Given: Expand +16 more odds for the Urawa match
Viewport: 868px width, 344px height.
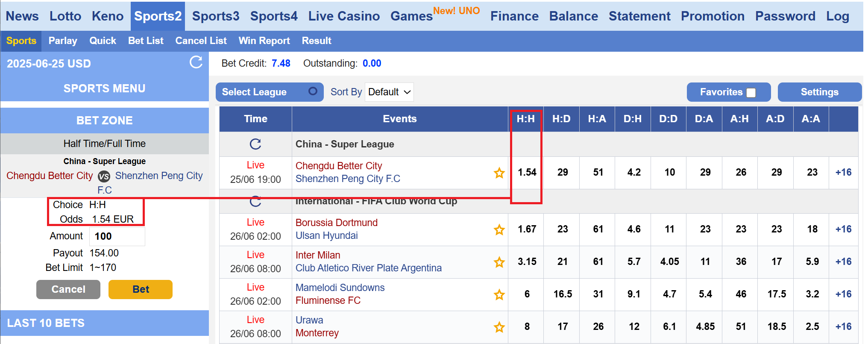Looking at the screenshot, I should click(x=843, y=326).
